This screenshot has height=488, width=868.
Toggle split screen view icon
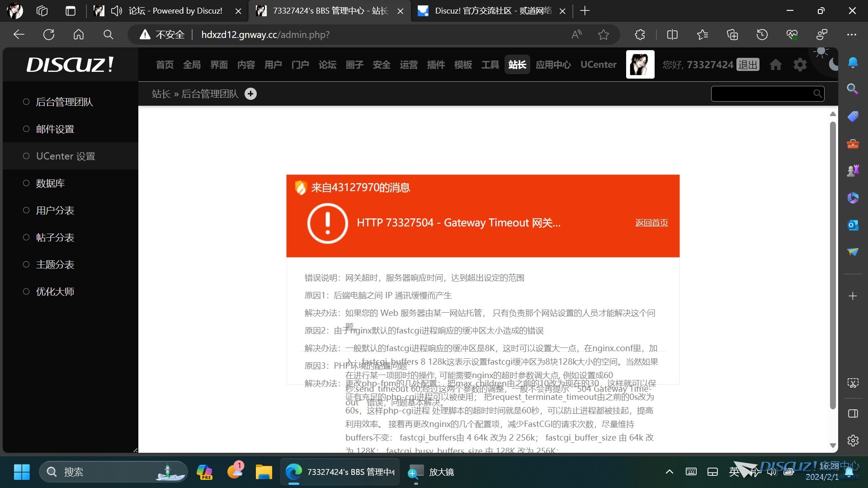672,35
